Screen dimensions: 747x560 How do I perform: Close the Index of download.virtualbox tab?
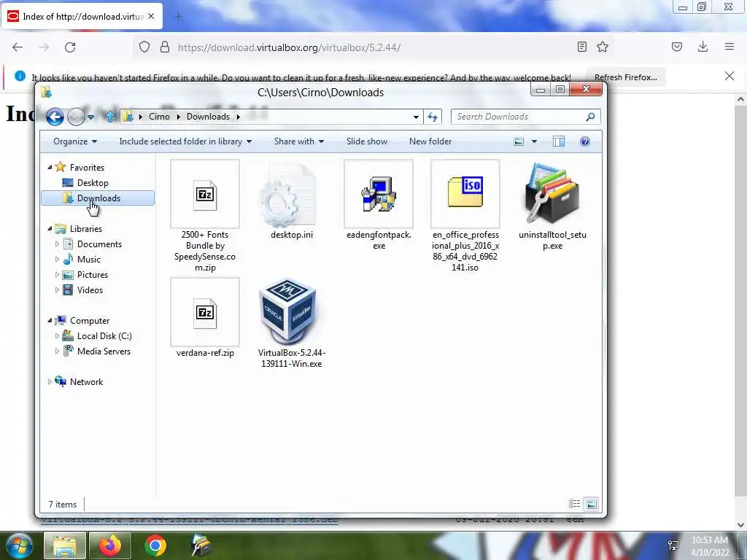[x=151, y=16]
